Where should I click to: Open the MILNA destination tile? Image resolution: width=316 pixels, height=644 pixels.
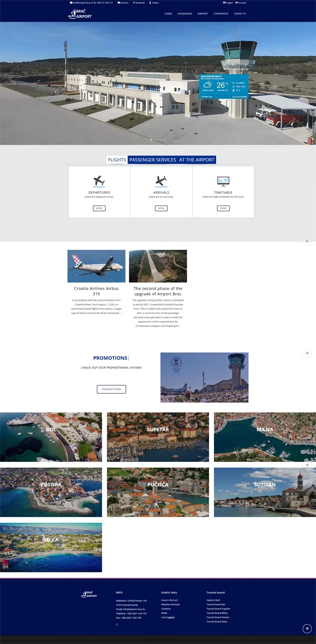click(265, 437)
